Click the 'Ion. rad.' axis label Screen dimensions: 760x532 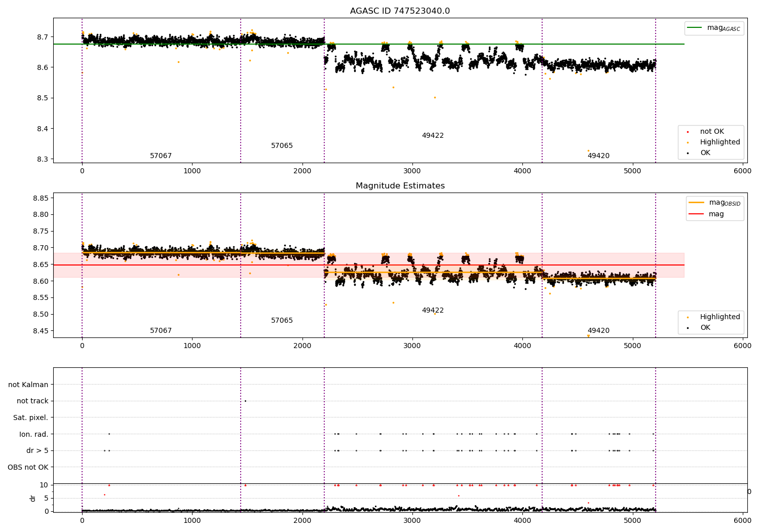click(x=34, y=434)
